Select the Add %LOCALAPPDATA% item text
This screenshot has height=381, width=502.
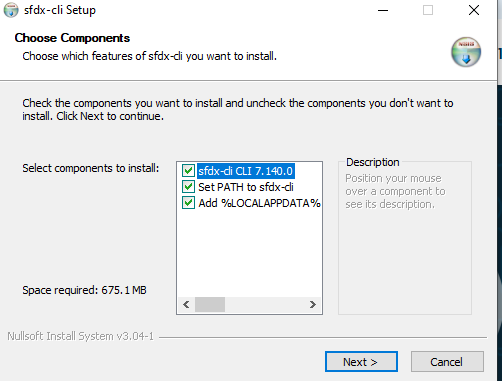pos(259,203)
